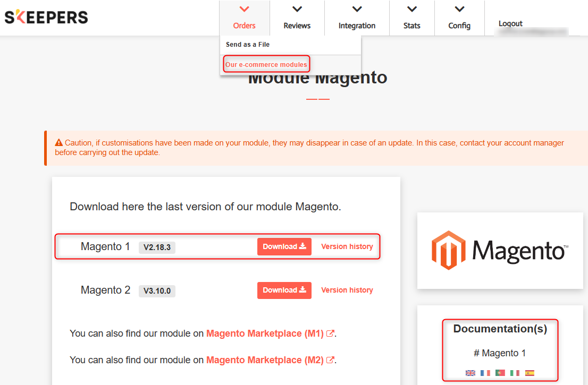Screen dimensions: 588x385
Task: Open the Stats menu
Action: 411,18
